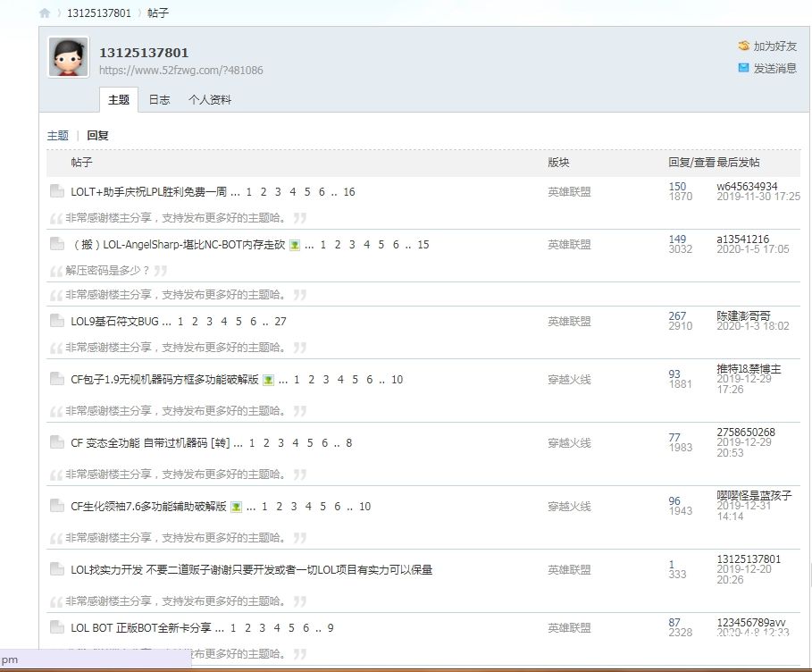Image resolution: width=812 pixels, height=672 pixels.
Task: Click the send message envelope icon
Action: coord(743,68)
